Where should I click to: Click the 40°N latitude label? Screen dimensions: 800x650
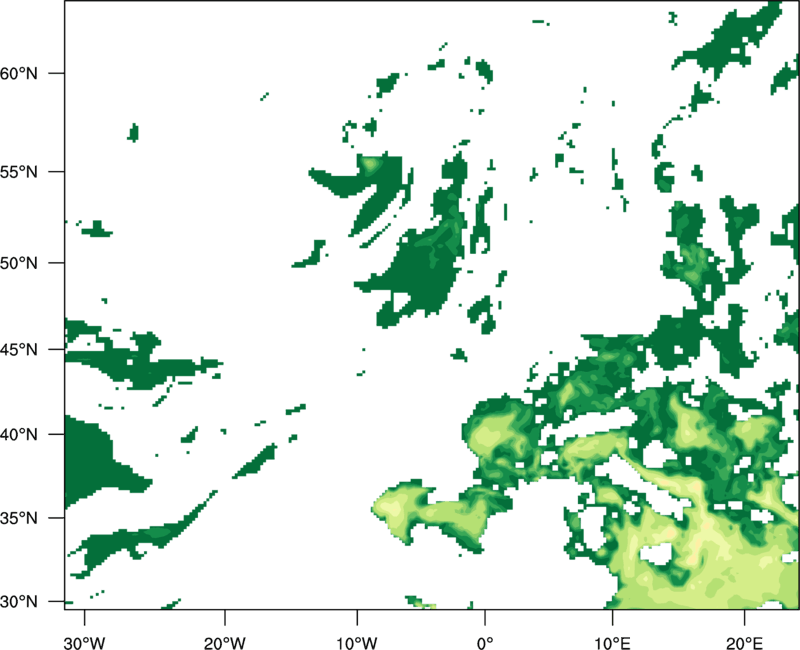(19, 434)
